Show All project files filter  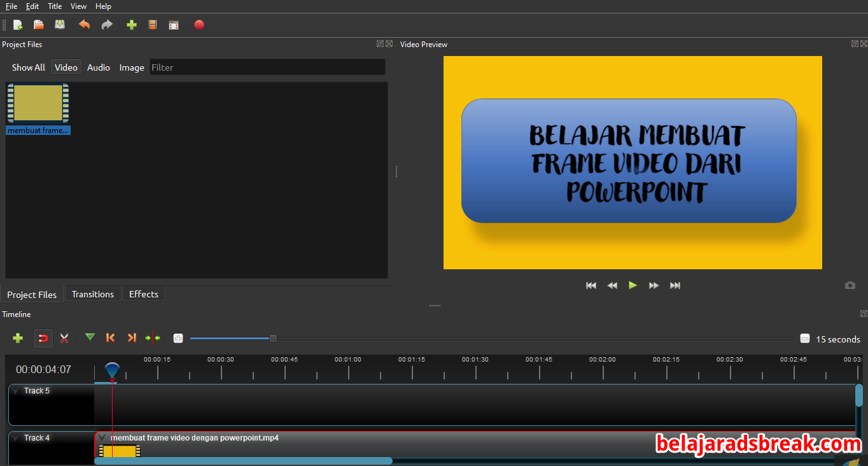click(28, 67)
